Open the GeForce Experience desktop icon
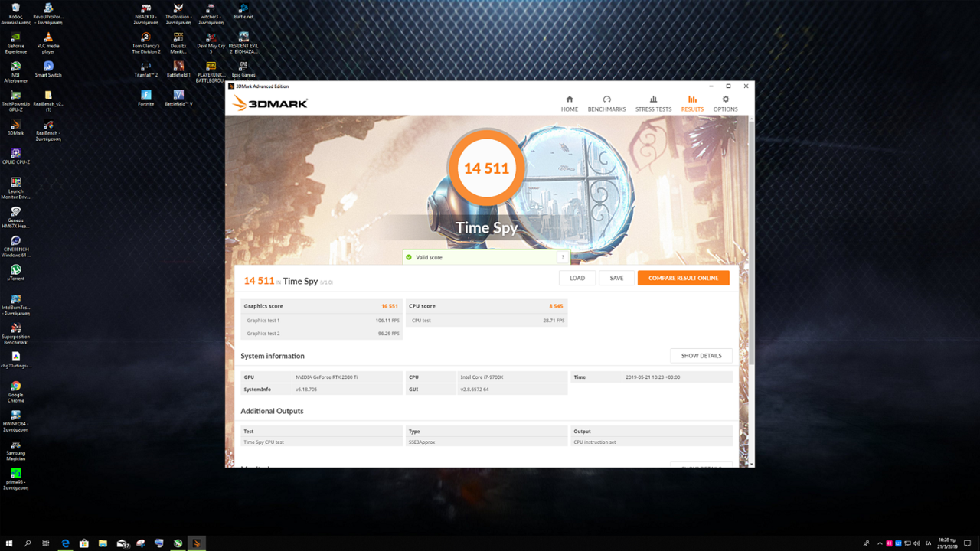Viewport: 980px width, 551px height. pyautogui.click(x=15, y=43)
